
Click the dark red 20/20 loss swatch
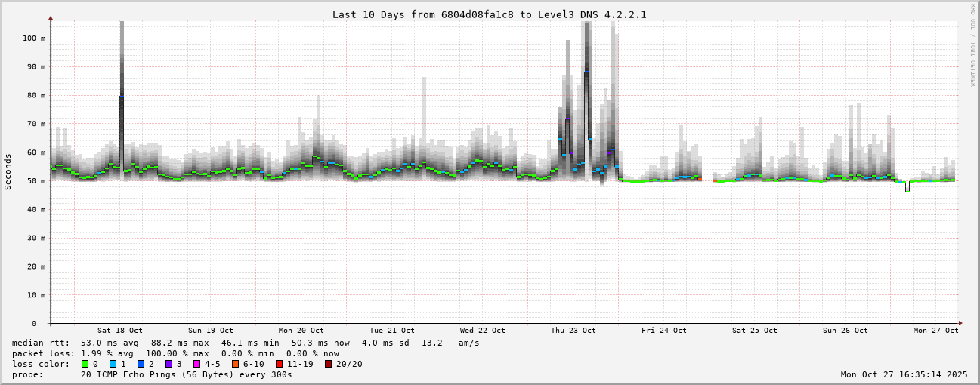328,364
